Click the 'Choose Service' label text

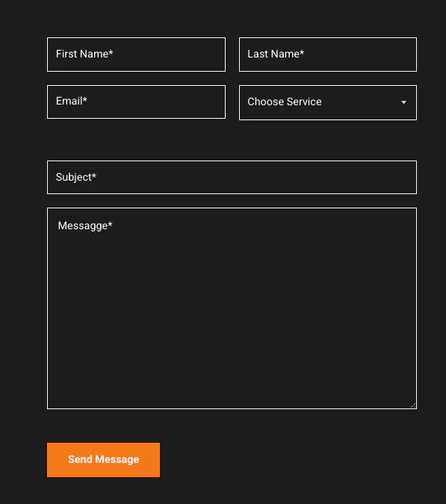pos(284,102)
